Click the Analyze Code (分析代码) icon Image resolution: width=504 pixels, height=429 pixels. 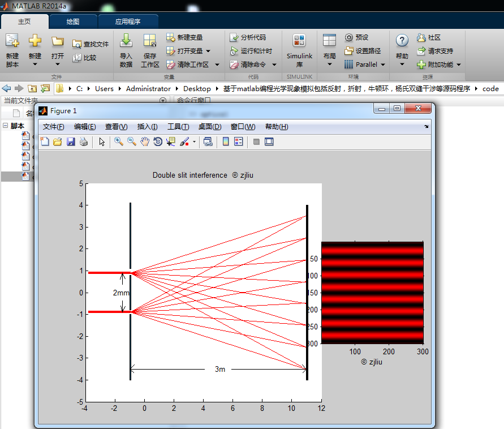click(x=234, y=37)
